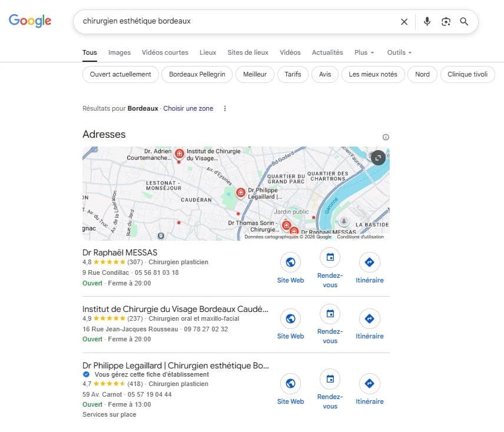This screenshot has width=504, height=432.
Task: Toggle the Bordeaux Pellegrin filter chip
Action: tap(197, 75)
